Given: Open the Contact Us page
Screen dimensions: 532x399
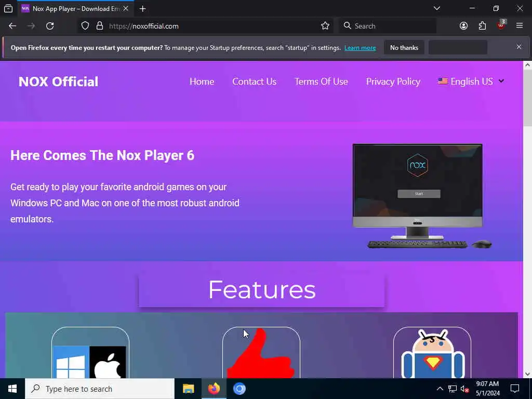Looking at the screenshot, I should click(254, 82).
